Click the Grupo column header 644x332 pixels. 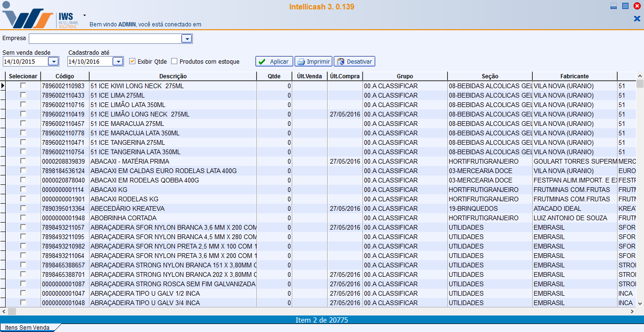click(x=405, y=76)
